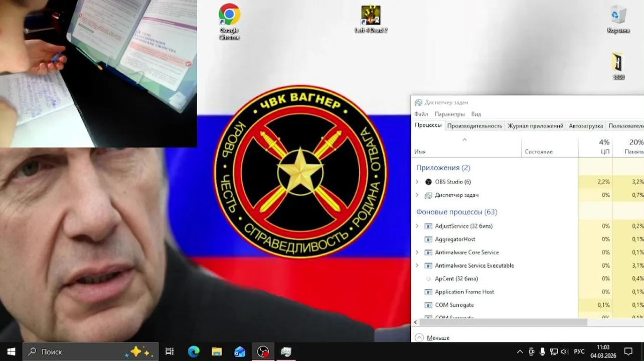Switch to the Производительность tab
The image size is (644, 361).
pyautogui.click(x=474, y=126)
